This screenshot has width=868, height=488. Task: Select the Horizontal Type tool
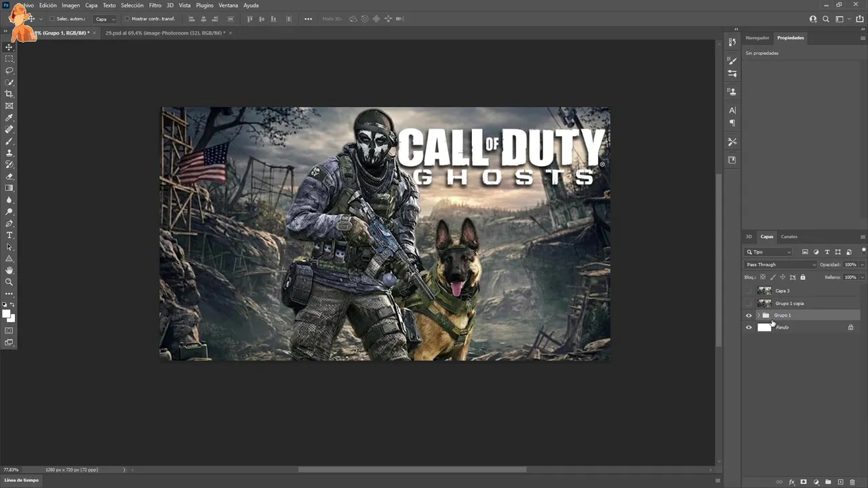(x=9, y=235)
